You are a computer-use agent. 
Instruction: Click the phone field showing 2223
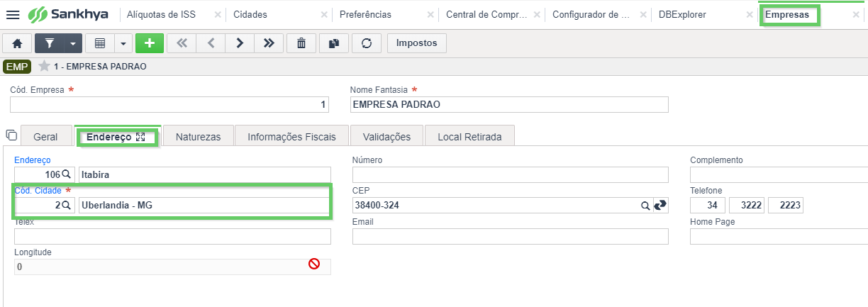(786, 205)
